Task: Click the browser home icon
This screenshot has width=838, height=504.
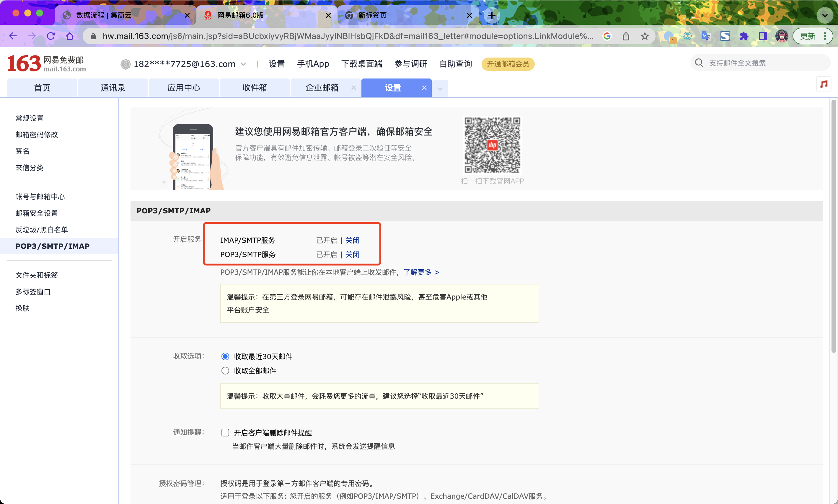Action: 70,36
